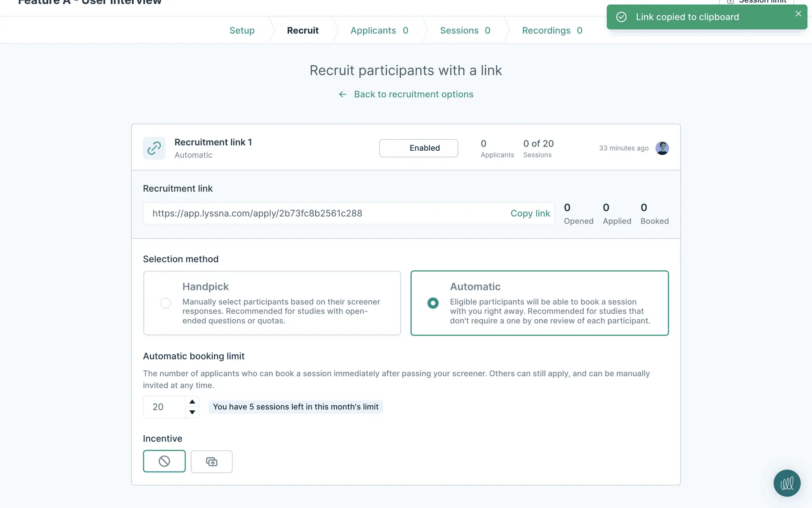
Task: Open the Recordings tab
Action: click(552, 30)
